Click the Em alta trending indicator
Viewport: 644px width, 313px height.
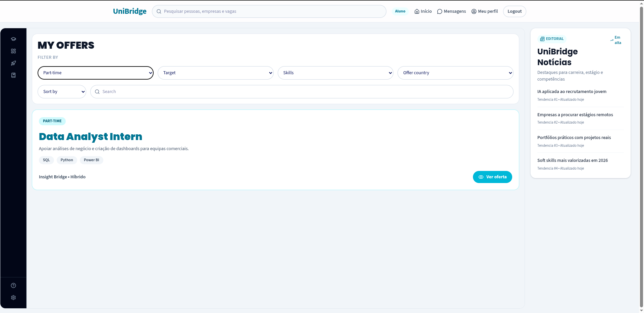(x=616, y=40)
